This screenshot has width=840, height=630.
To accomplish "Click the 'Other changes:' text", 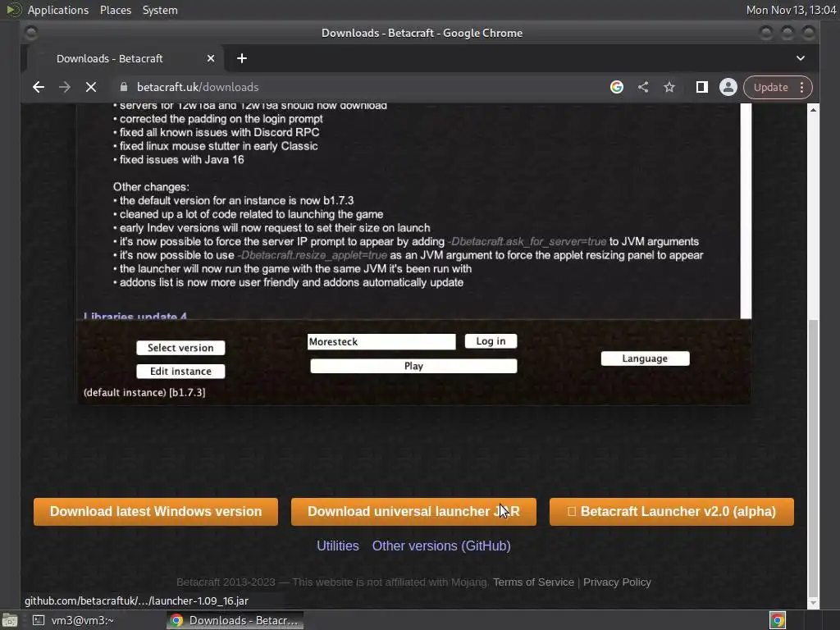I will click(x=151, y=187).
